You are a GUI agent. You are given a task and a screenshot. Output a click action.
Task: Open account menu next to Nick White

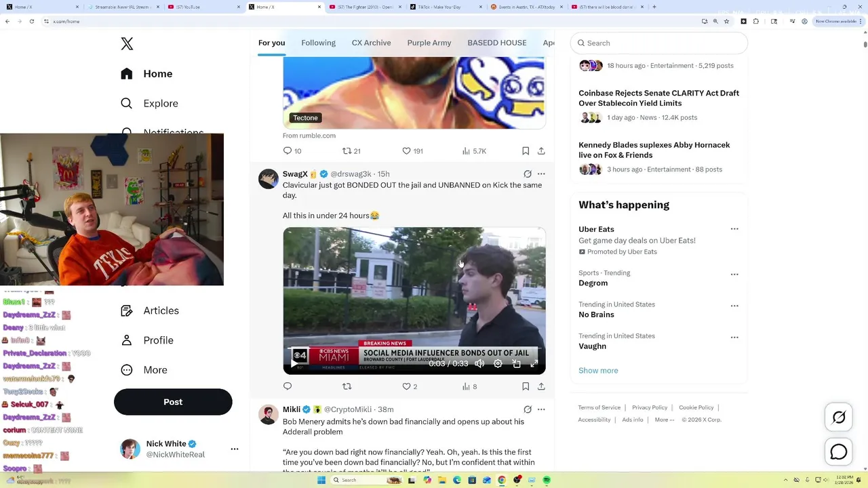(235, 449)
